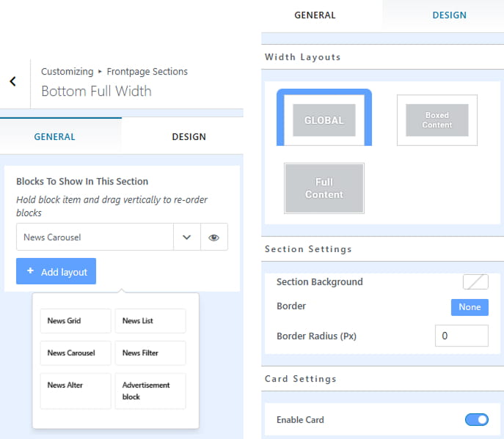Add News Alter layout block
504x439 pixels.
(x=76, y=391)
